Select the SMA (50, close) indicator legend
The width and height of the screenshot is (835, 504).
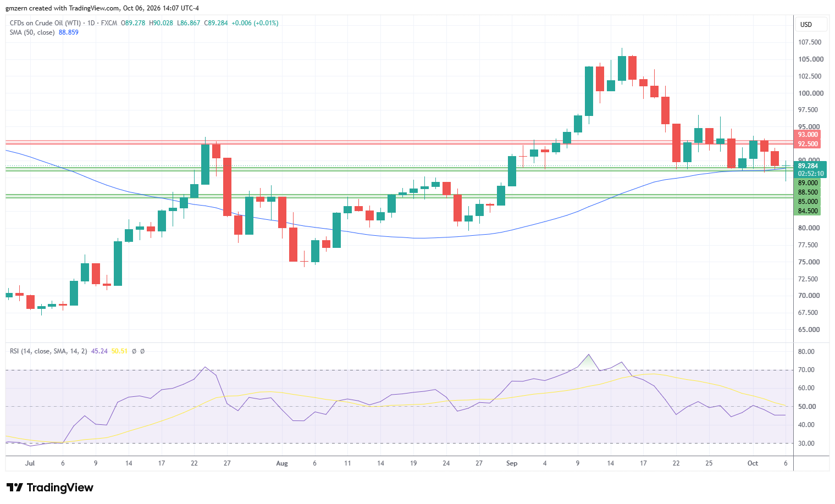click(x=32, y=32)
